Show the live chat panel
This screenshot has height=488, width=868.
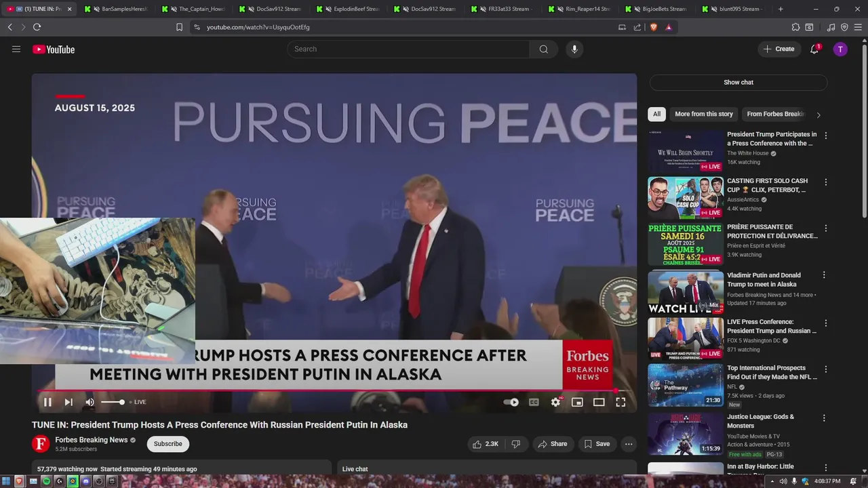[738, 82]
